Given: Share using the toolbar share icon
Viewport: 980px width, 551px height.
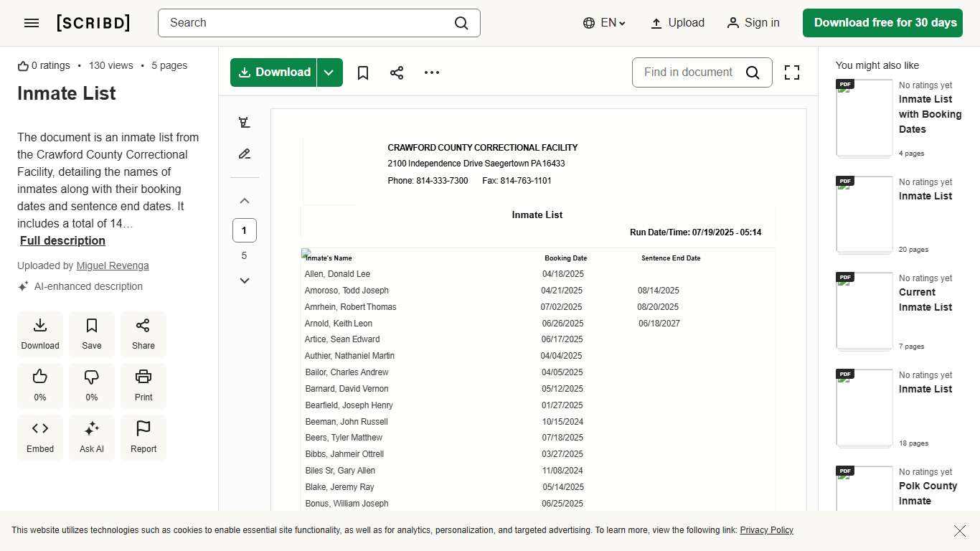Looking at the screenshot, I should [397, 72].
